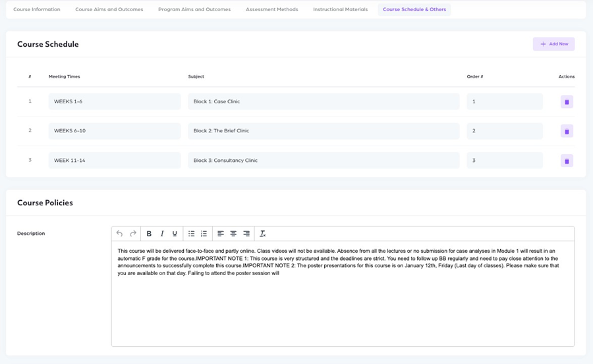Align text to the right
The height and width of the screenshot is (364, 593).
coord(246,234)
